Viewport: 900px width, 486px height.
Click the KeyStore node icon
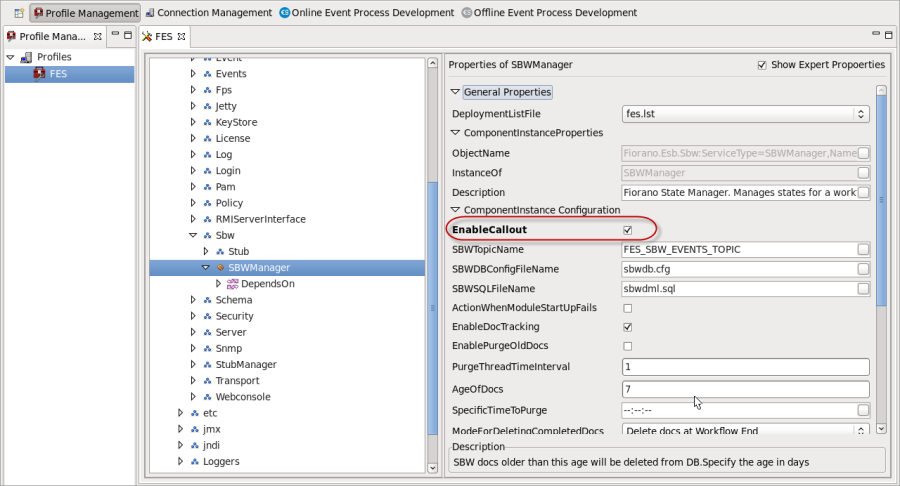pyautogui.click(x=207, y=122)
